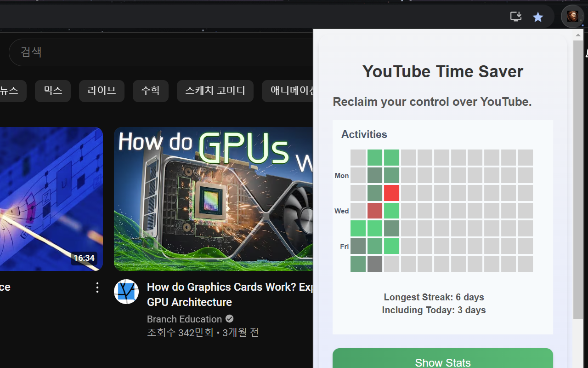Open the blue circuit video thumbnail with 16:34
This screenshot has width=588, height=368.
coord(51,199)
